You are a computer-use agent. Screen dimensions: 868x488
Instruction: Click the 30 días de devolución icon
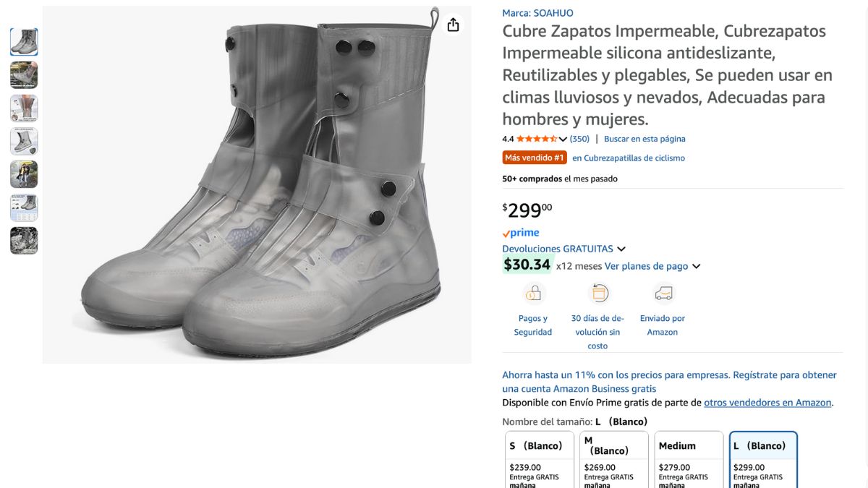pyautogui.click(x=599, y=293)
